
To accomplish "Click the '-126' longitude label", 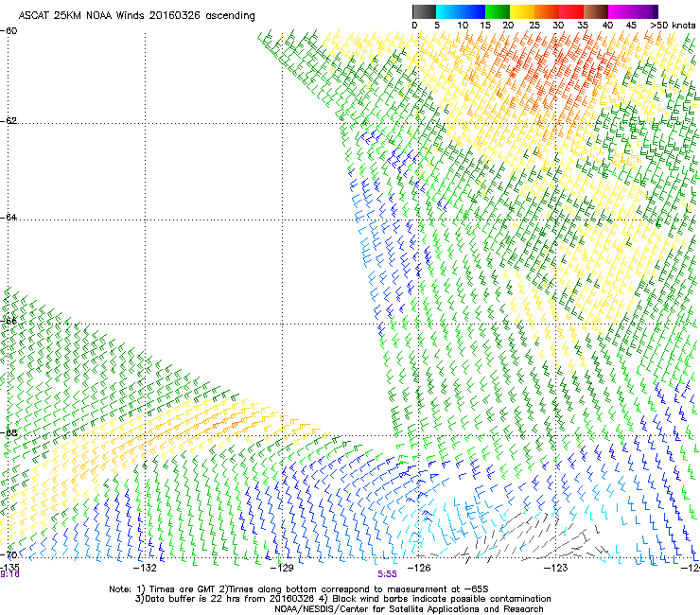I will (419, 568).
